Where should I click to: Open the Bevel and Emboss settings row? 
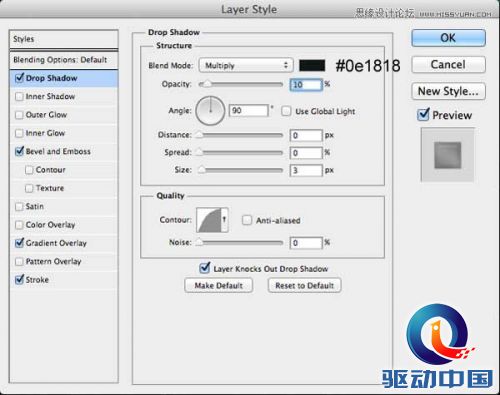pyautogui.click(x=64, y=152)
